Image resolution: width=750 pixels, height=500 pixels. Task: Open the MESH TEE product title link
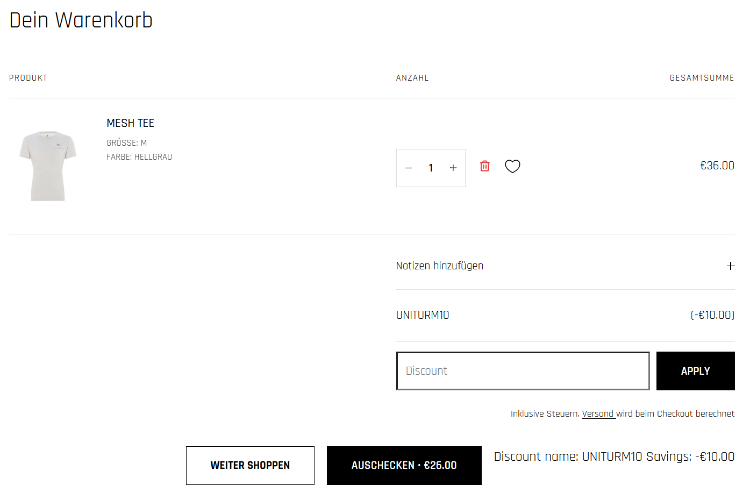pos(130,123)
